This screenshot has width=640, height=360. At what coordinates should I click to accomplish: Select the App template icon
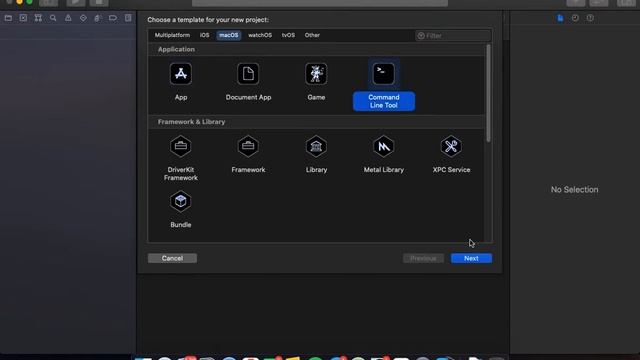pyautogui.click(x=181, y=74)
